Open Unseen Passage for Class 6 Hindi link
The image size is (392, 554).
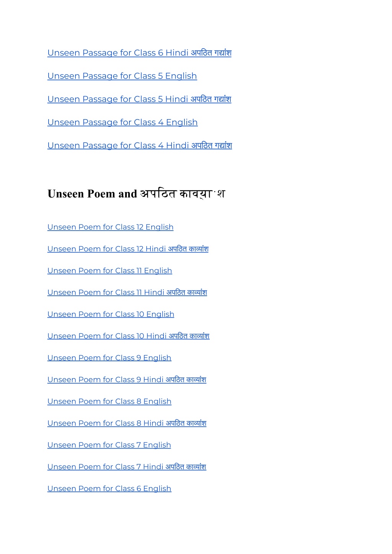(x=139, y=53)
